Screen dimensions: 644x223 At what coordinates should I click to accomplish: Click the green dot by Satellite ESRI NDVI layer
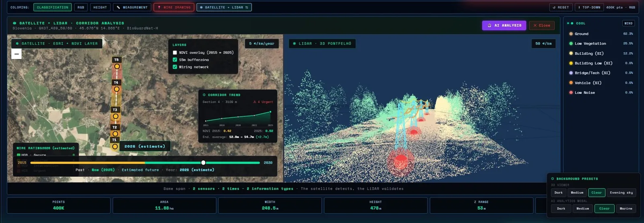pyautogui.click(x=17, y=43)
